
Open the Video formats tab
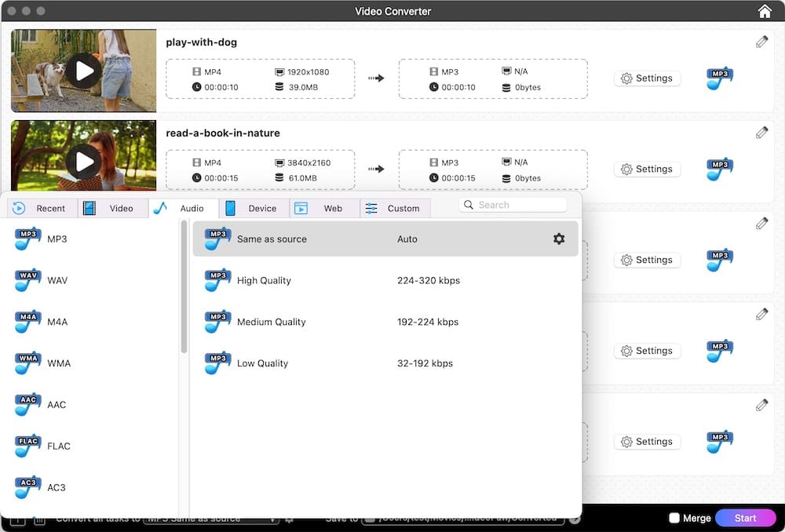[113, 208]
